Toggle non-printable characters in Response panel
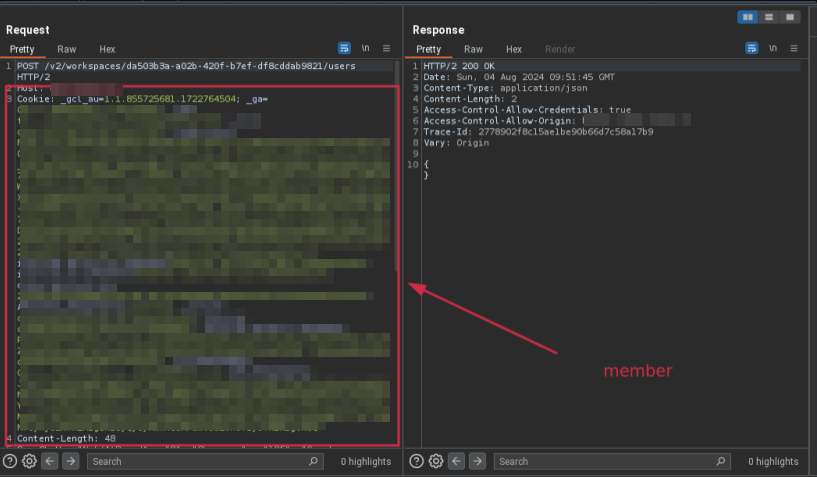This screenshot has height=477, width=817. pyautogui.click(x=773, y=48)
